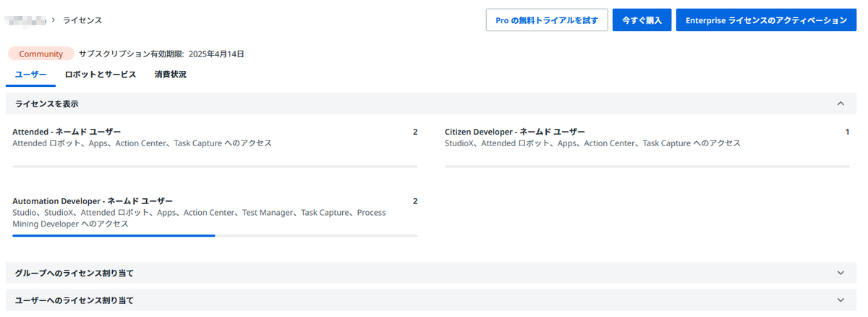Click the Pro の無料トライアルを試す button
868x317 pixels.
pyautogui.click(x=547, y=20)
